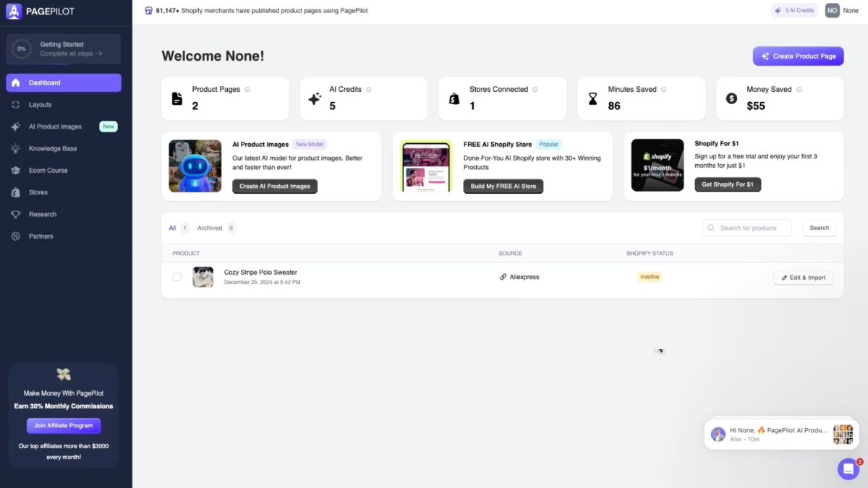868x488 pixels.
Task: Click the Popular badge on Shopify Store card
Action: pyautogui.click(x=549, y=145)
